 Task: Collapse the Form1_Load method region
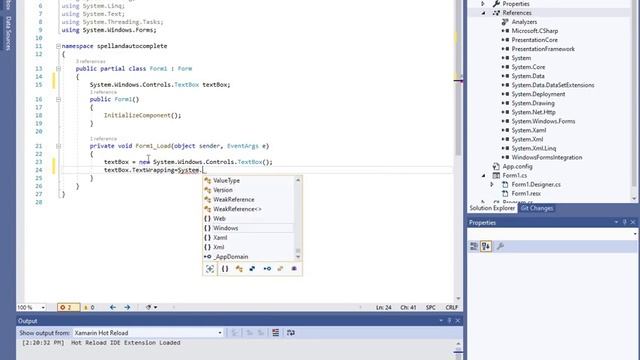[x=58, y=146]
